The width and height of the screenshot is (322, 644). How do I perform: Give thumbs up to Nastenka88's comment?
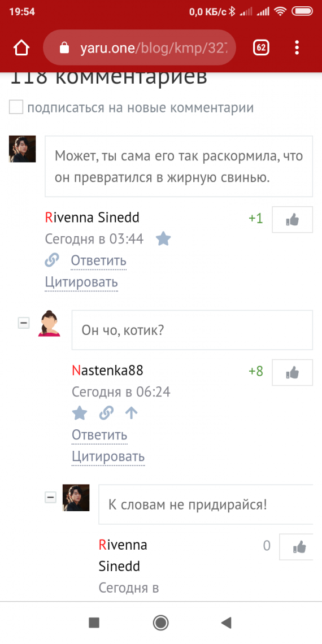click(x=293, y=373)
